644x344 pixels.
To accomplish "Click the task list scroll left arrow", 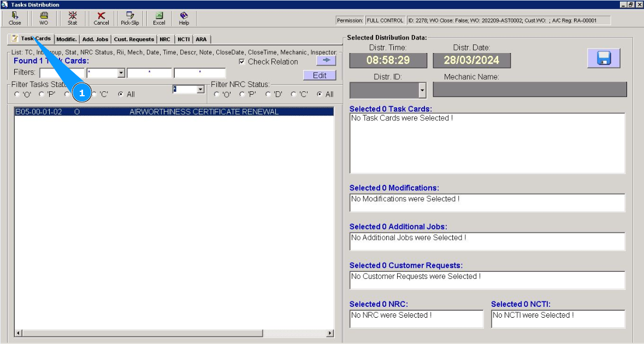I will pyautogui.click(x=18, y=333).
